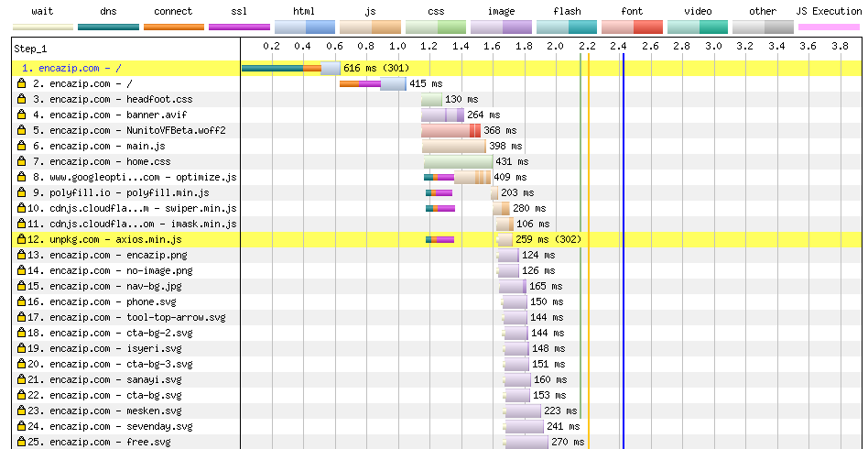
Task: Click the lock icon beside cta-bg-2.svg
Action: coord(22,334)
